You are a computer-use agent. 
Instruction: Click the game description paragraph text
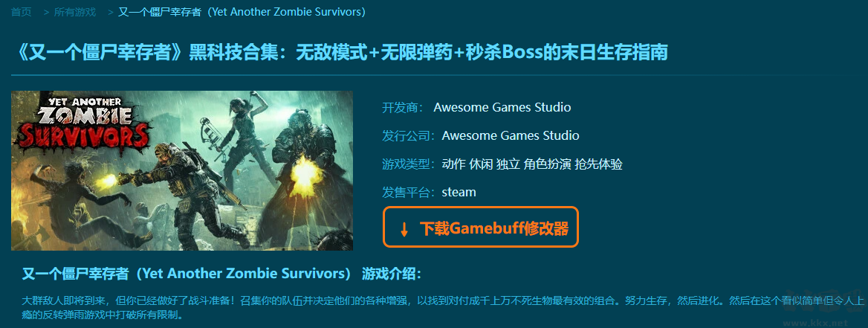tap(442, 309)
